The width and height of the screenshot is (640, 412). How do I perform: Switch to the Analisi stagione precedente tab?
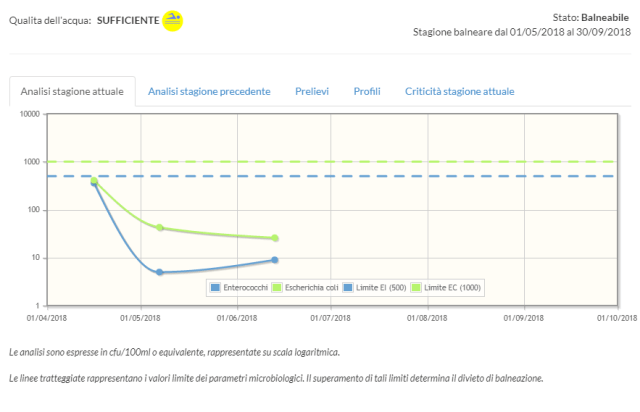[209, 91]
